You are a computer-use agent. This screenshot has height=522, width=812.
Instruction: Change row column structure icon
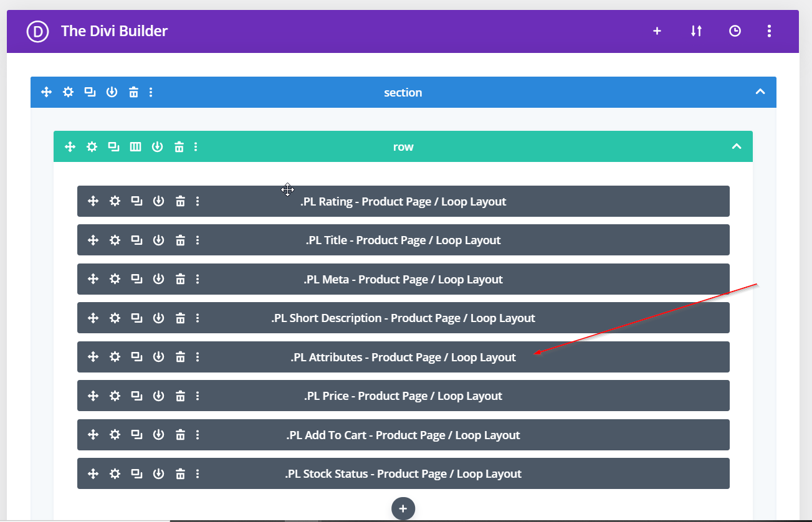(x=135, y=147)
